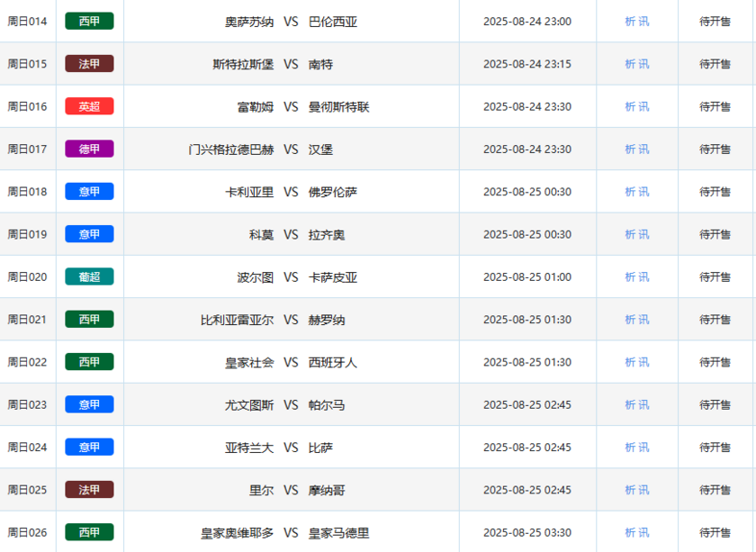
Task: Click 析 link for 富勒姆 VS 曼彻斯特联
Action: (x=630, y=106)
